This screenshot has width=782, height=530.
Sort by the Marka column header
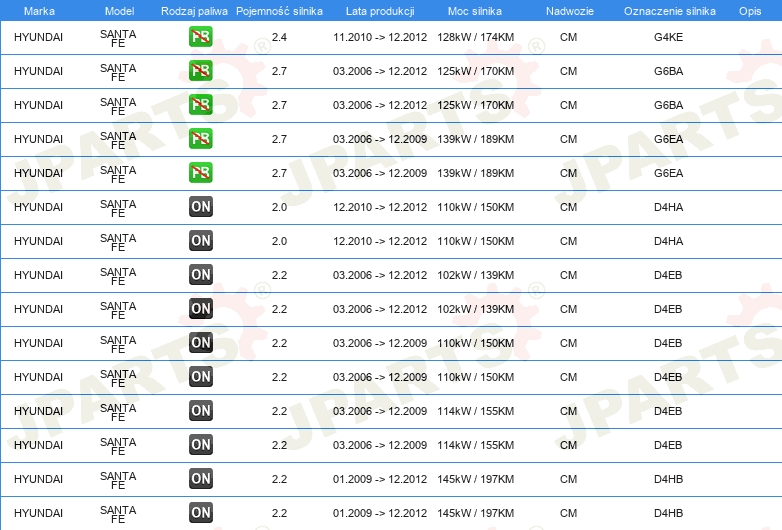coord(39,11)
